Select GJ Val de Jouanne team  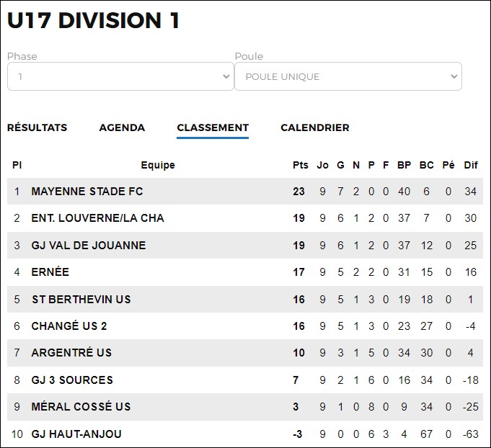point(89,246)
